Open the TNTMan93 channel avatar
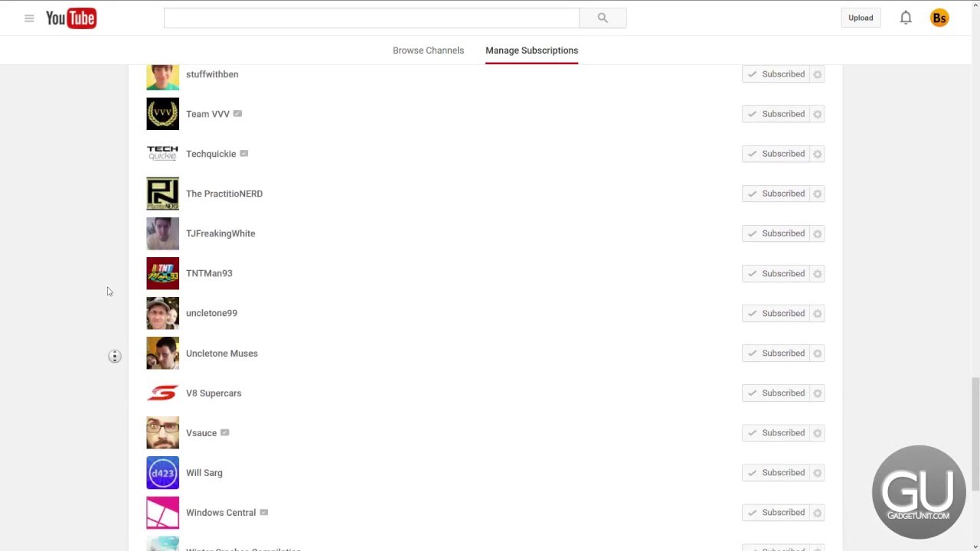 click(x=162, y=273)
